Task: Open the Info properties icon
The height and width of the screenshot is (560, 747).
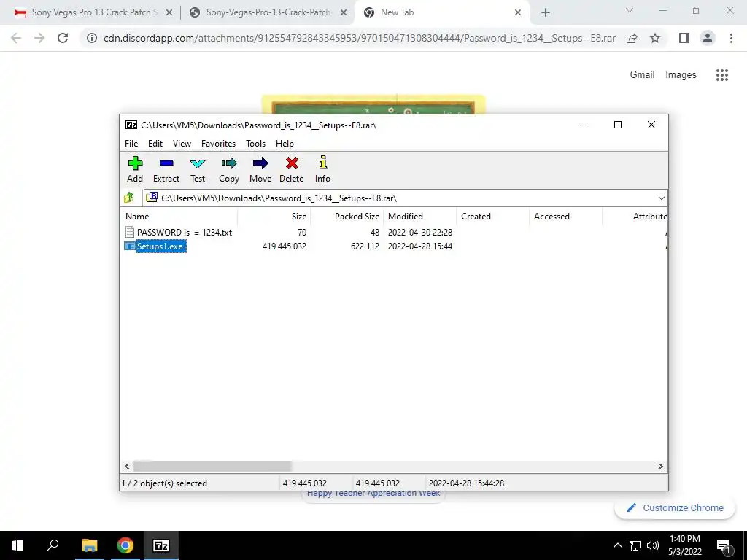Action: click(x=323, y=163)
